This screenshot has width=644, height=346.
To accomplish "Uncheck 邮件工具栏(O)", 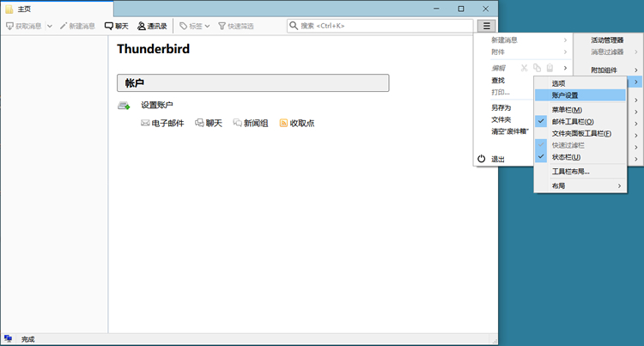I will click(580, 122).
